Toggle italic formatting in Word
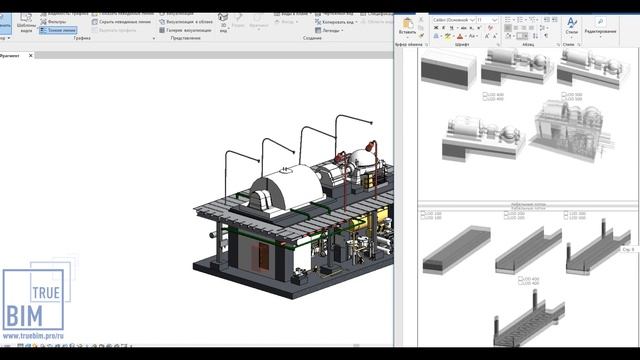This screenshot has height=360, width=640. 443,28
